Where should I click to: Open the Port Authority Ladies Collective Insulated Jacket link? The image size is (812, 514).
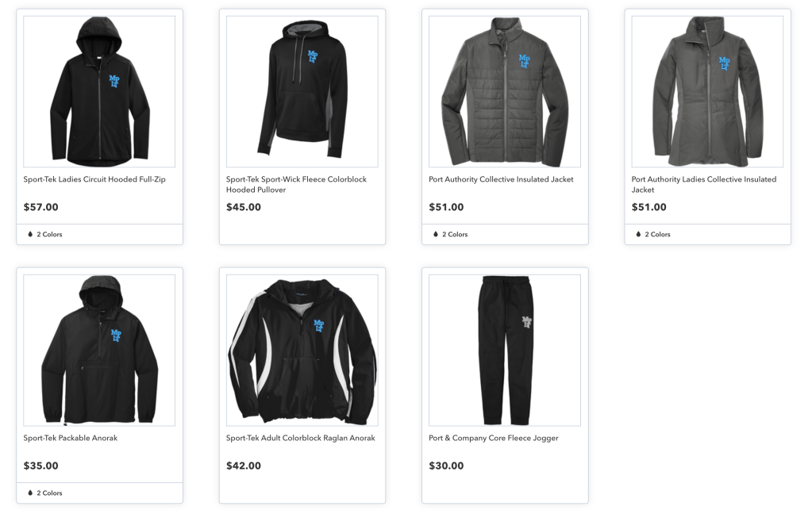coord(704,184)
